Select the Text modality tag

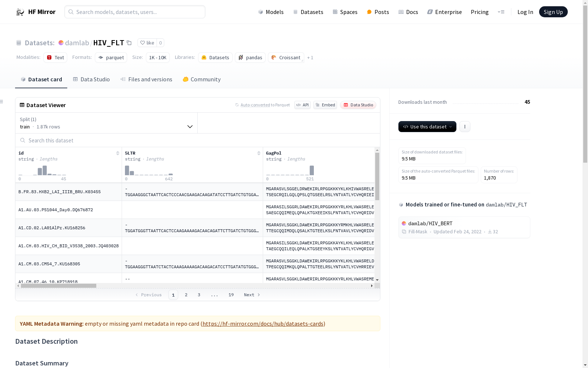(x=55, y=57)
